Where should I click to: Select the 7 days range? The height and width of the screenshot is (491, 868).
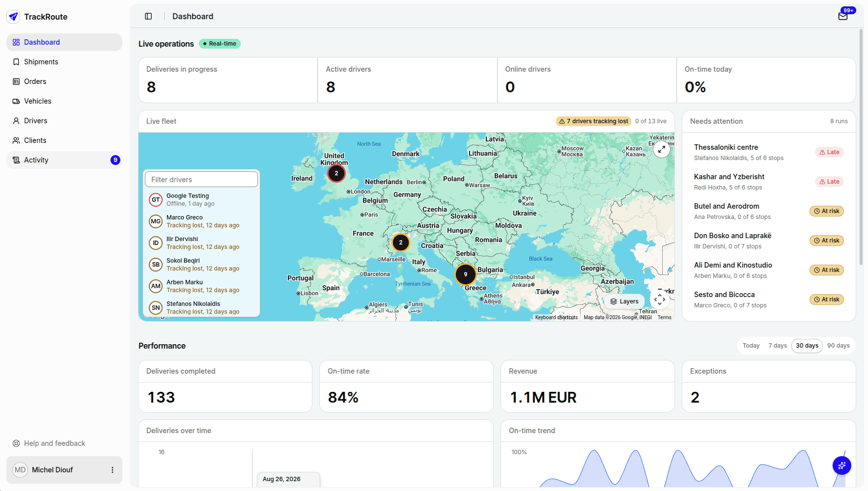click(x=778, y=346)
